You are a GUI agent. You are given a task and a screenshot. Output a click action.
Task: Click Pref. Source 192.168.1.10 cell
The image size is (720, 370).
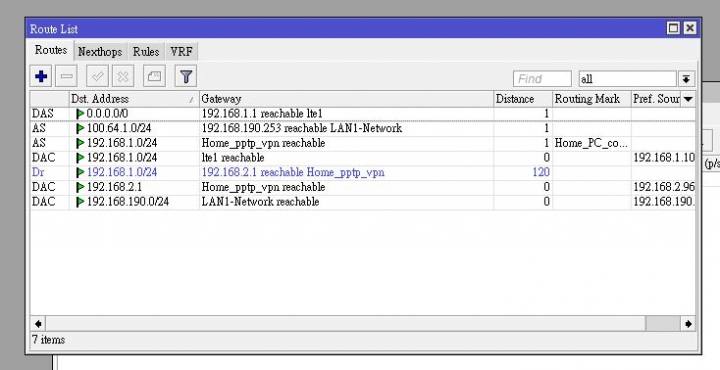(664, 157)
